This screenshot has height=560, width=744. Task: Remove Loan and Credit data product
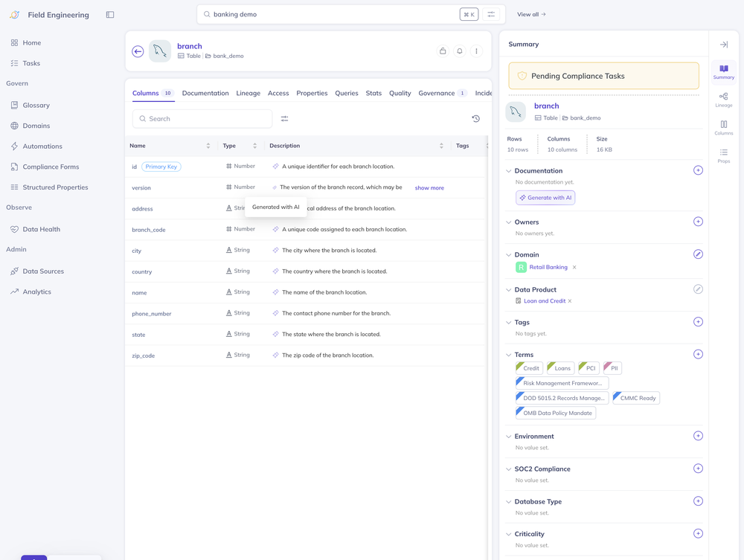(x=570, y=301)
